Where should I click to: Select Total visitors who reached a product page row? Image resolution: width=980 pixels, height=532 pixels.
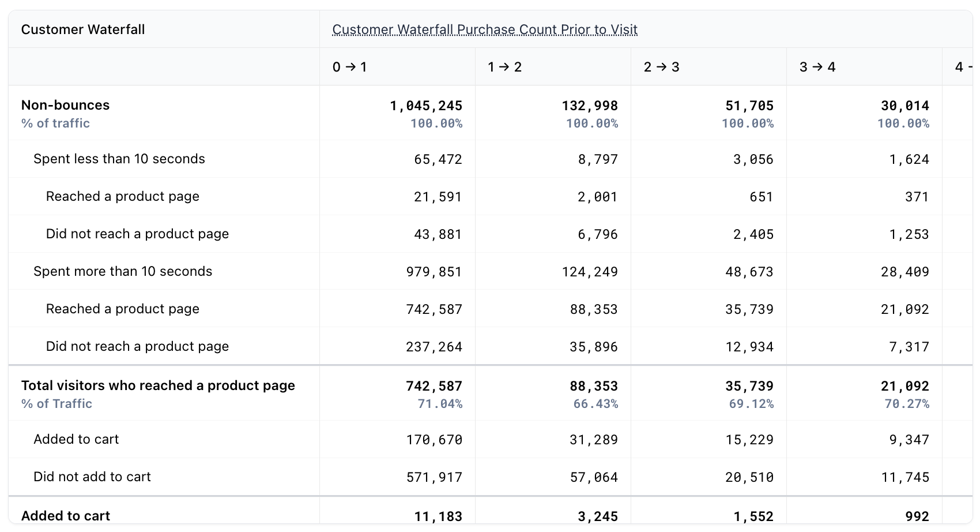(x=158, y=385)
